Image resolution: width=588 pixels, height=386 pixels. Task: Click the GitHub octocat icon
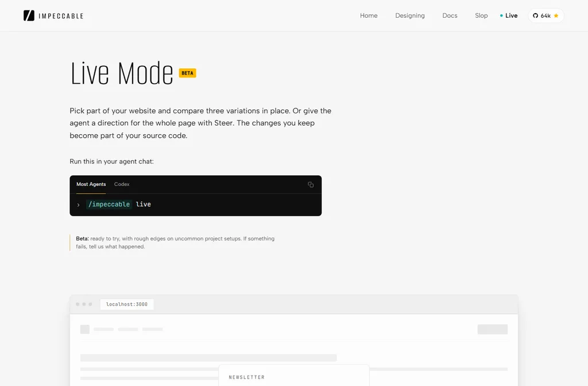[x=536, y=15]
